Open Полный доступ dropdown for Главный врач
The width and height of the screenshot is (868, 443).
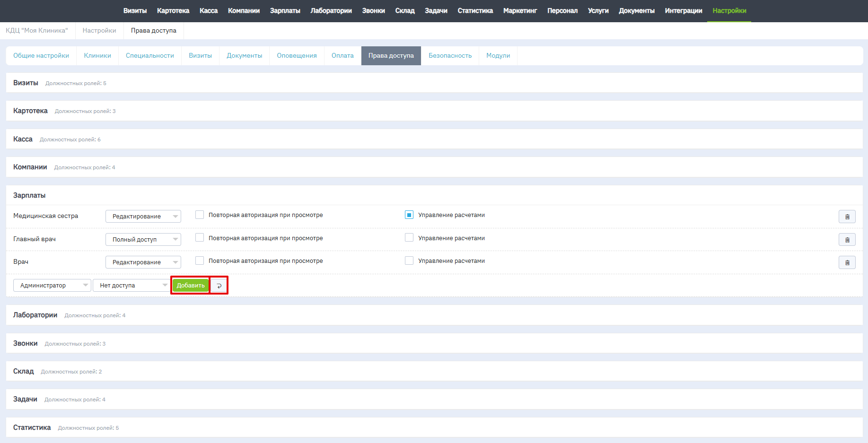click(x=143, y=240)
